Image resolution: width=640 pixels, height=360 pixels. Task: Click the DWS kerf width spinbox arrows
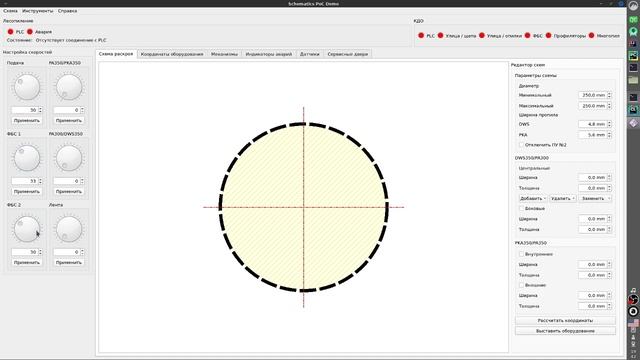point(609,124)
